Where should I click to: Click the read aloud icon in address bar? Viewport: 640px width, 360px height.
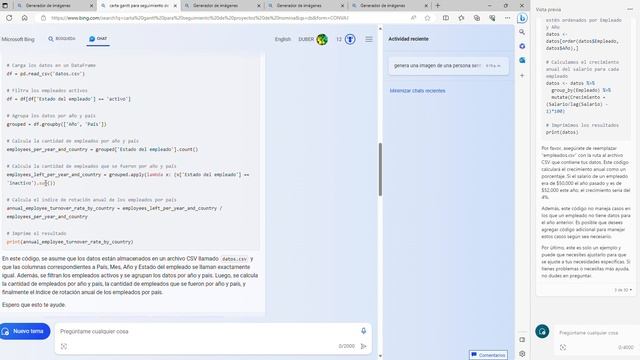[413, 18]
